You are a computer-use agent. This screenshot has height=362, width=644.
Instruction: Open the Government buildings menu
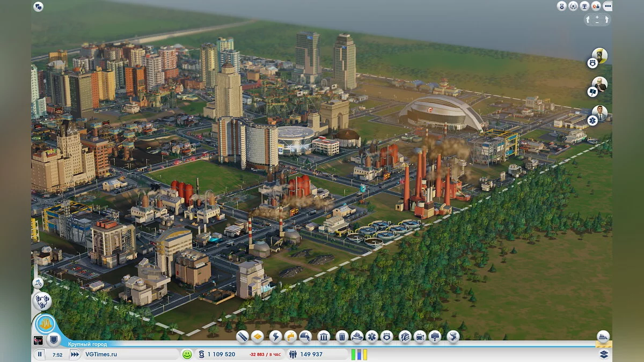coord(324,337)
